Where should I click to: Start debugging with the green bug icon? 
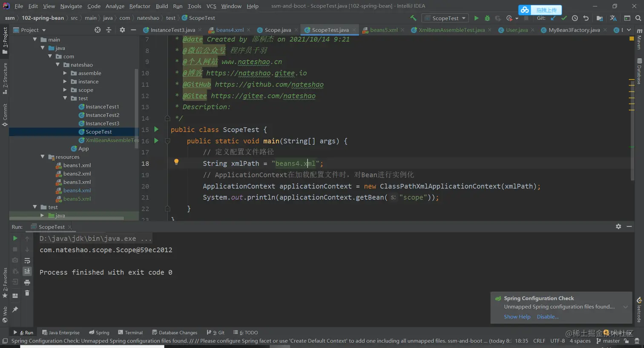tap(487, 18)
